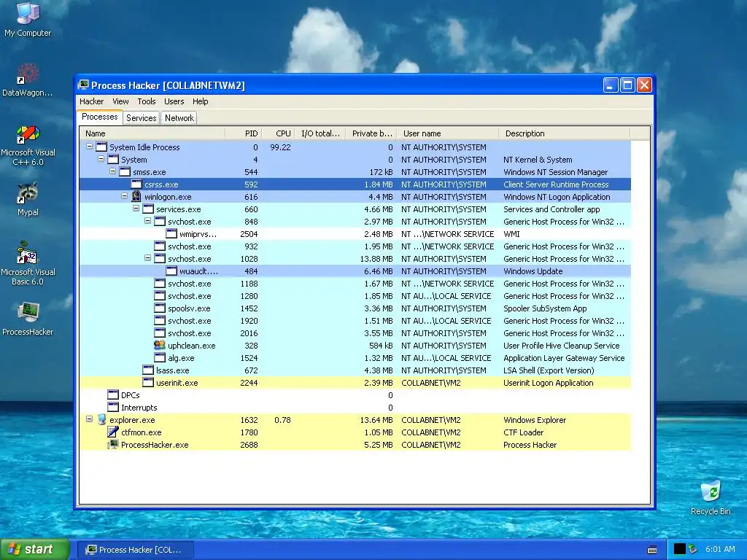Sort by the Description column header
The width and height of the screenshot is (747, 560).
pyautogui.click(x=565, y=133)
